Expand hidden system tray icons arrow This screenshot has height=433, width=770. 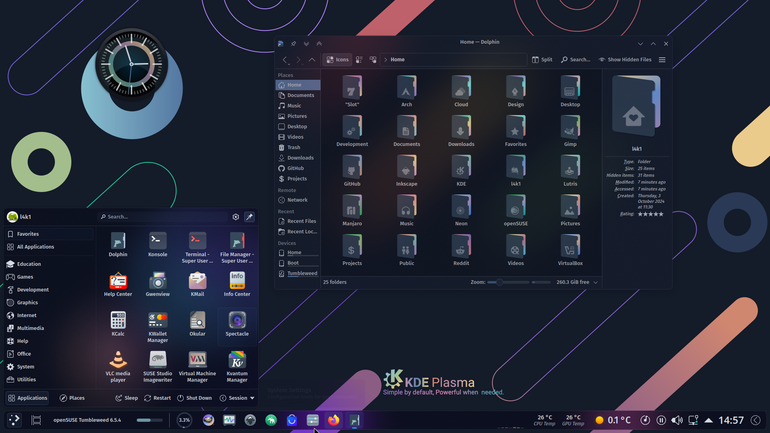pos(709,420)
